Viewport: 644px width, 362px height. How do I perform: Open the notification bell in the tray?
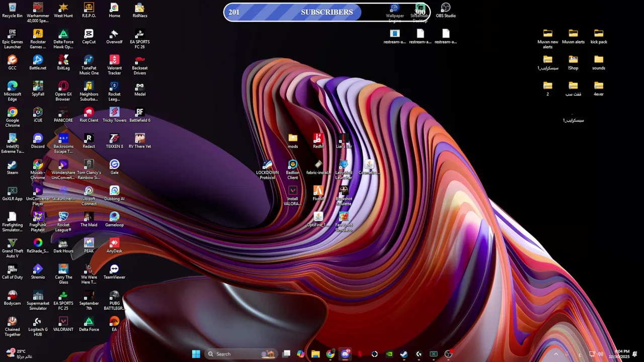pos(635,354)
